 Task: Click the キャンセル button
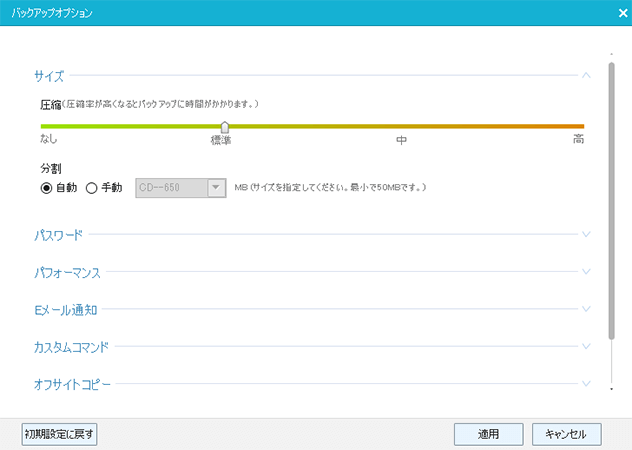(x=567, y=434)
